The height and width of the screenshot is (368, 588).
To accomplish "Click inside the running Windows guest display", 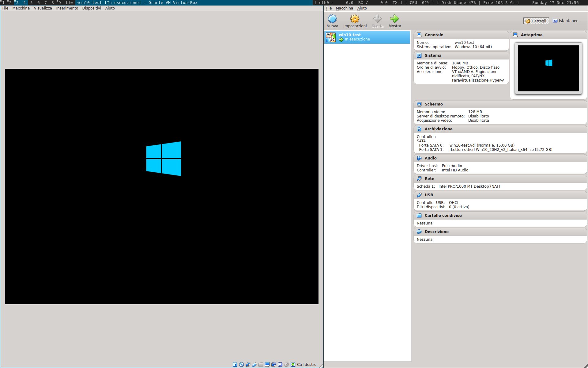I will click(162, 186).
